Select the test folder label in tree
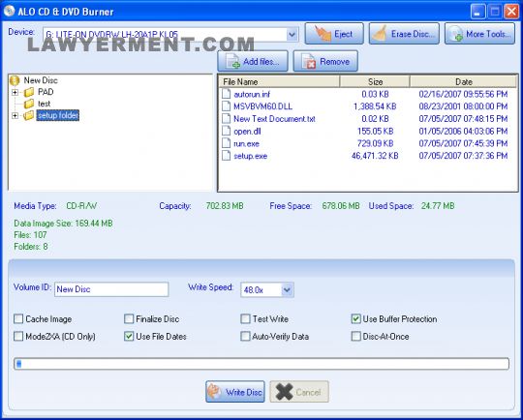The image size is (523, 420). pyautogui.click(x=44, y=104)
